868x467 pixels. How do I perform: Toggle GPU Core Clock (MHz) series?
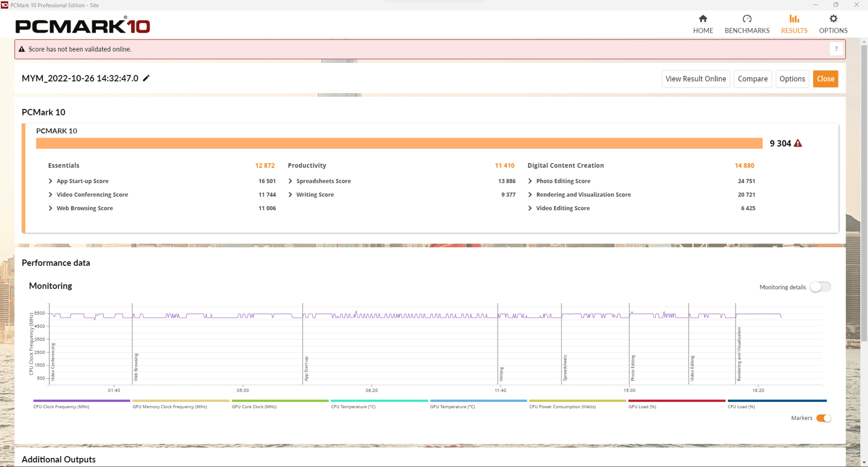point(280,404)
